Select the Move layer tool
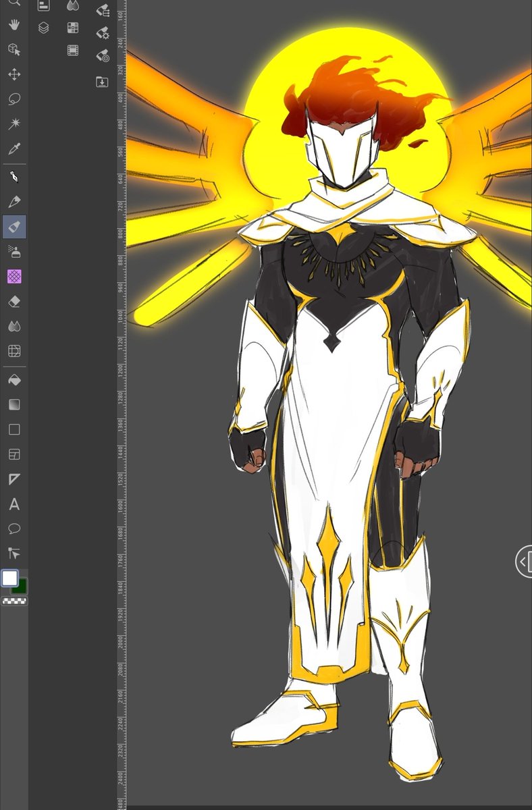Viewport: 532px width, 810px height. point(14,74)
